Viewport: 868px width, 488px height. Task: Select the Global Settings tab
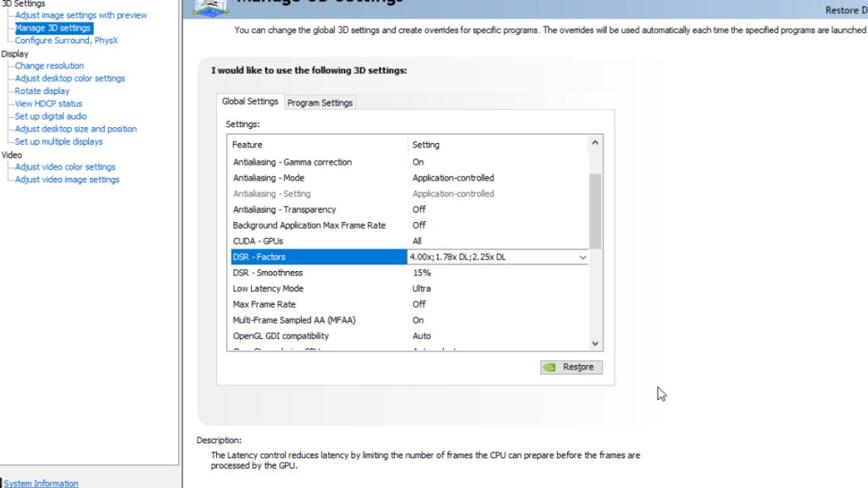(x=249, y=102)
